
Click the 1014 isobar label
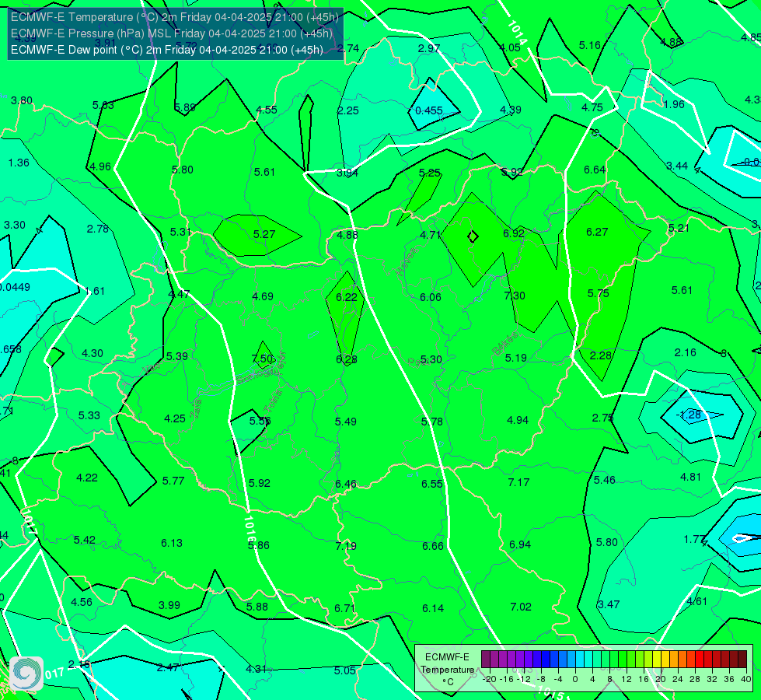(517, 31)
